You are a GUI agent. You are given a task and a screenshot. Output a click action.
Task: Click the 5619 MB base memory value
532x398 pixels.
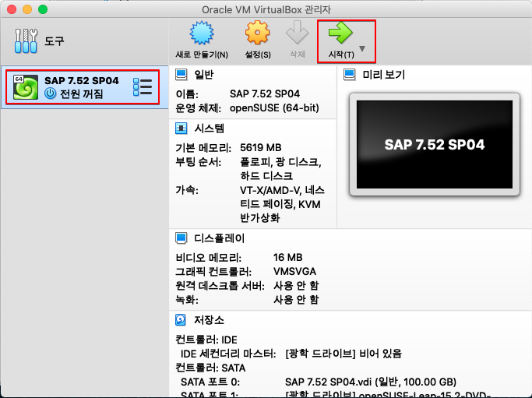(261, 148)
